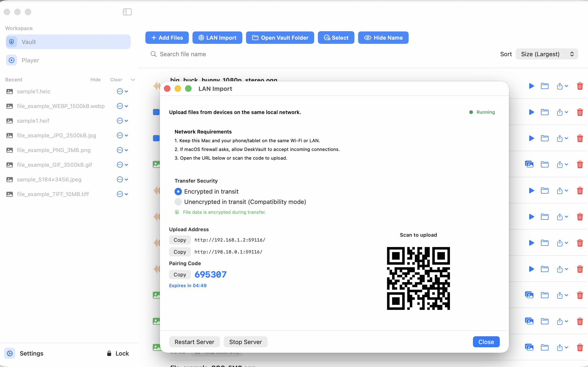Open the Settings gear icon
Image resolution: width=588 pixels, height=367 pixels.
10,353
